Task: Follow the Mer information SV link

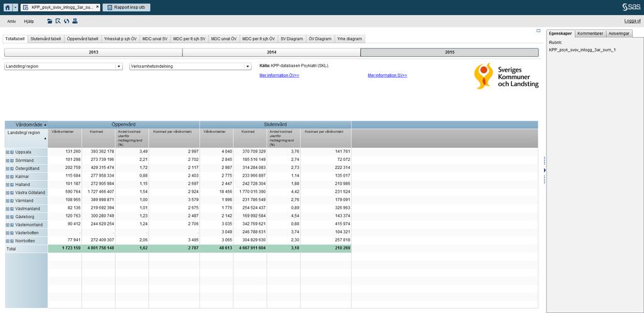Action: pyautogui.click(x=387, y=75)
